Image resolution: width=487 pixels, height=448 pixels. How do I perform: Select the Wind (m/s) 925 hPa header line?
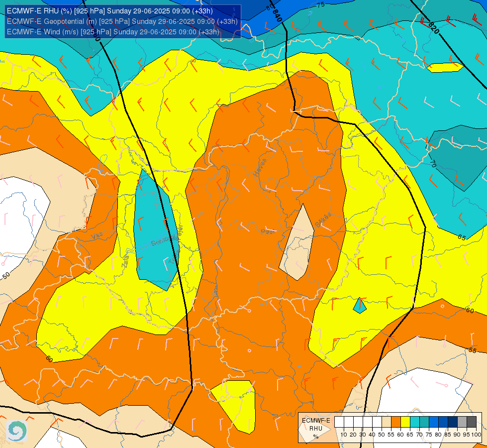(113, 32)
